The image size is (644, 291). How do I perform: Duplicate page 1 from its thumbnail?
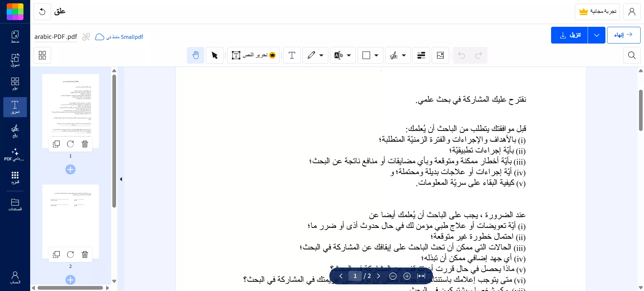coord(56,144)
